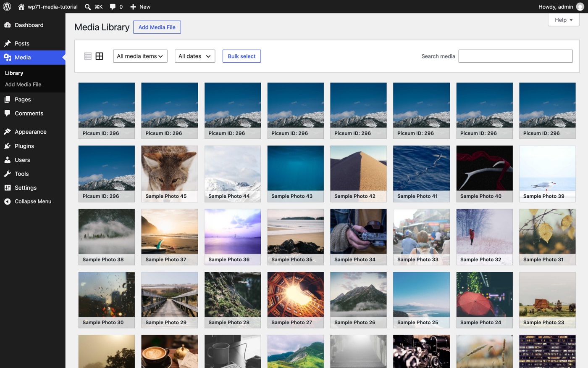Select Sample Photo 31 leaves thumbnail
Viewport: 588px width, 368px height.
pos(548,237)
